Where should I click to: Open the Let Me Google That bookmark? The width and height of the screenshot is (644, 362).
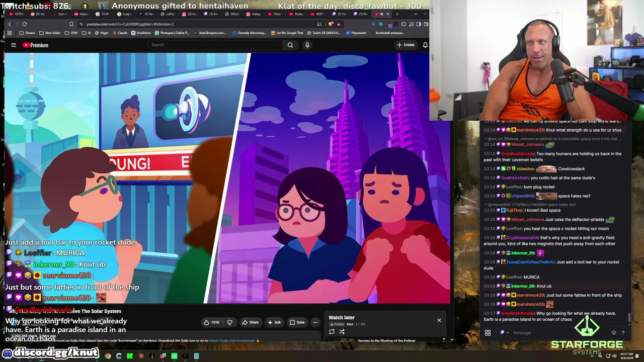pos(287,33)
